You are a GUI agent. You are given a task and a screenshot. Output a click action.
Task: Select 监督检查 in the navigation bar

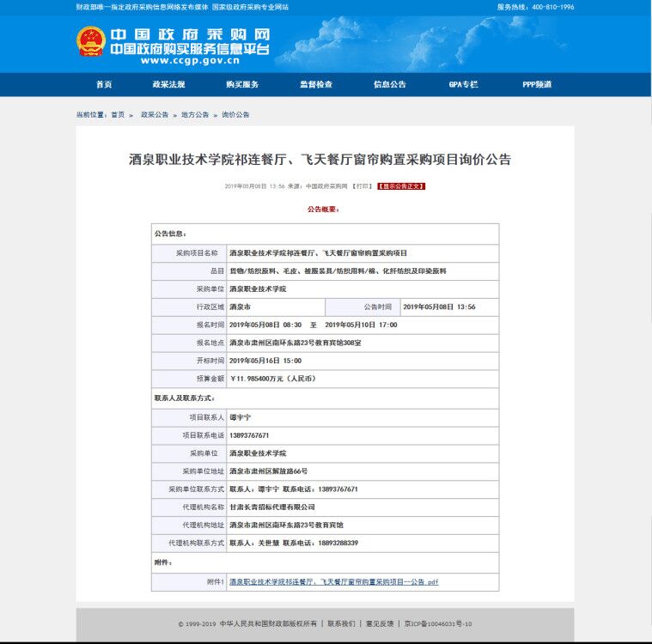(x=316, y=85)
